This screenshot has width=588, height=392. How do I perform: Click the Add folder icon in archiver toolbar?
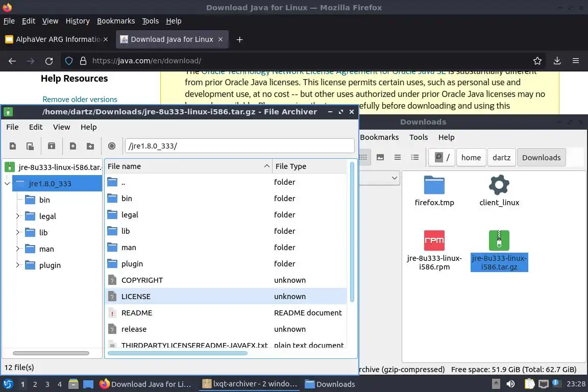pos(90,146)
